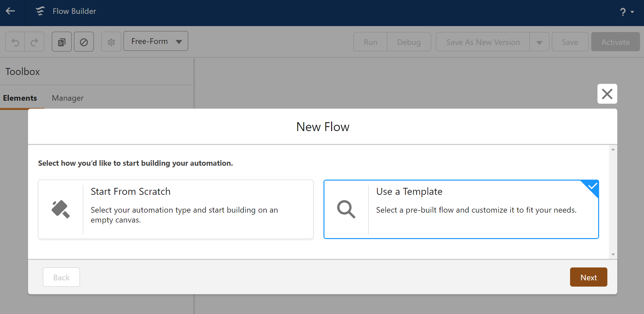
Task: Click the undo arrow icon
Action: coord(15,42)
